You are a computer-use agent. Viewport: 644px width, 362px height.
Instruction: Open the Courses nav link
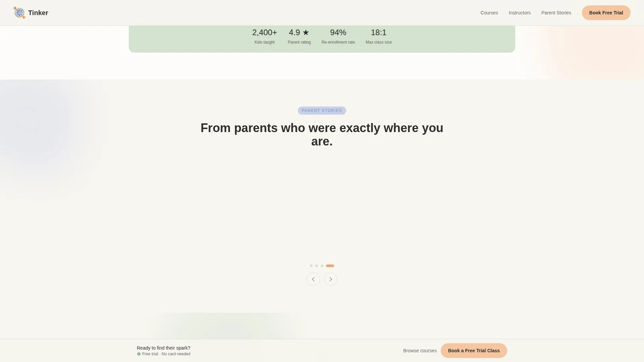click(489, 13)
